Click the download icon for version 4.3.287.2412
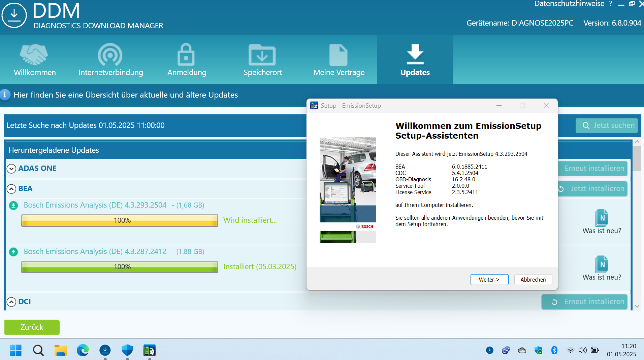Screen dimensions: 644x360 (x=13, y=252)
